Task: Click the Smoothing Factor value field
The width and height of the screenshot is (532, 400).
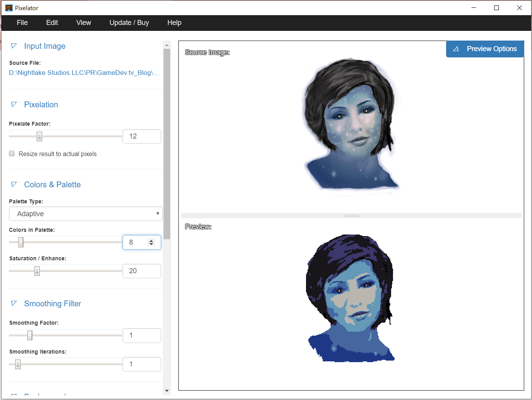Action: pos(142,336)
